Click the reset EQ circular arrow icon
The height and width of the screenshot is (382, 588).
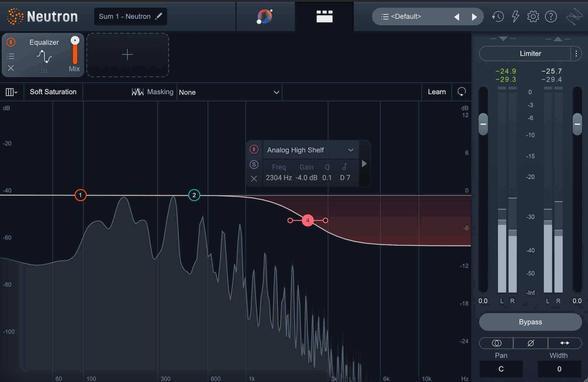(461, 92)
